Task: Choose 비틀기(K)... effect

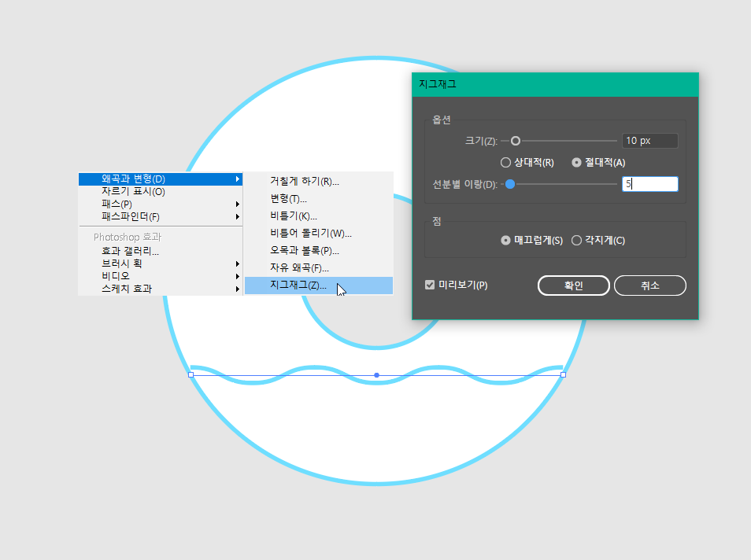Action: [x=319, y=216]
